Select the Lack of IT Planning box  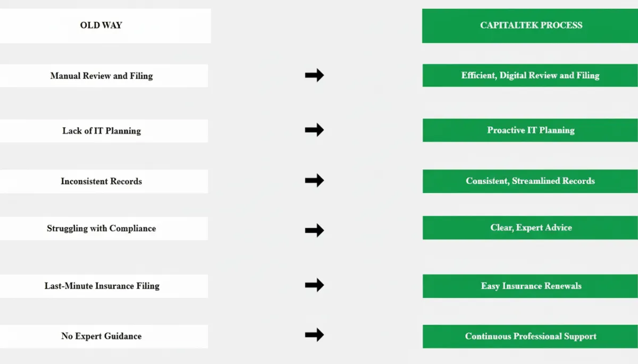pos(103,131)
